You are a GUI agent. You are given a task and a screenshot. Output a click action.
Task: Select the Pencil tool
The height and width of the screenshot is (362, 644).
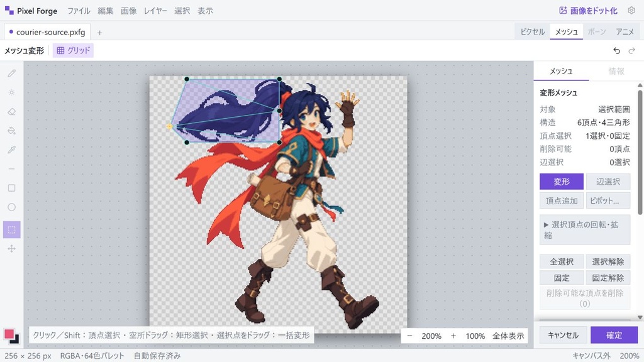tap(11, 73)
